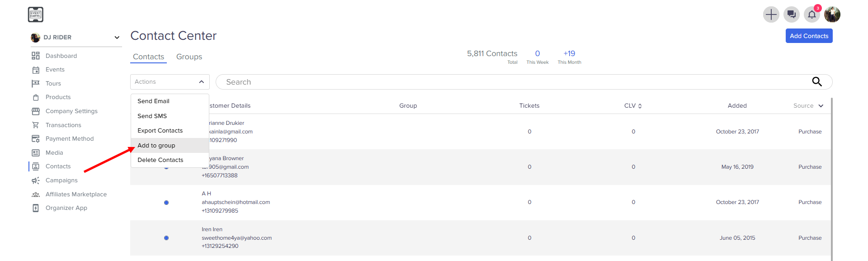Choose Add to group menu option
868x261 pixels.
coord(170,146)
